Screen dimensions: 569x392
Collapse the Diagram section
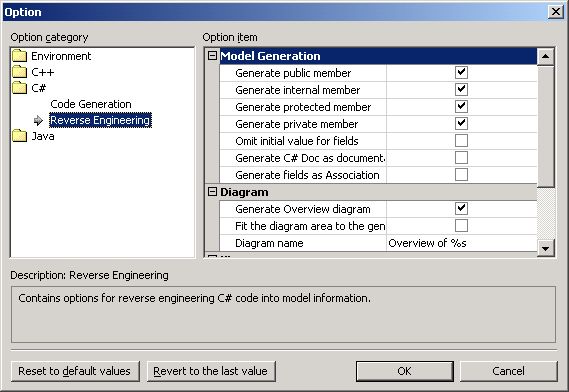point(212,192)
